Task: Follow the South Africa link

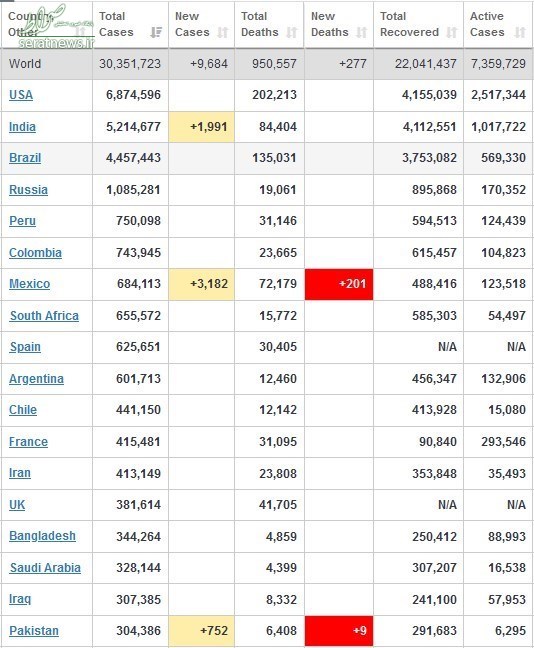Action: [44, 316]
